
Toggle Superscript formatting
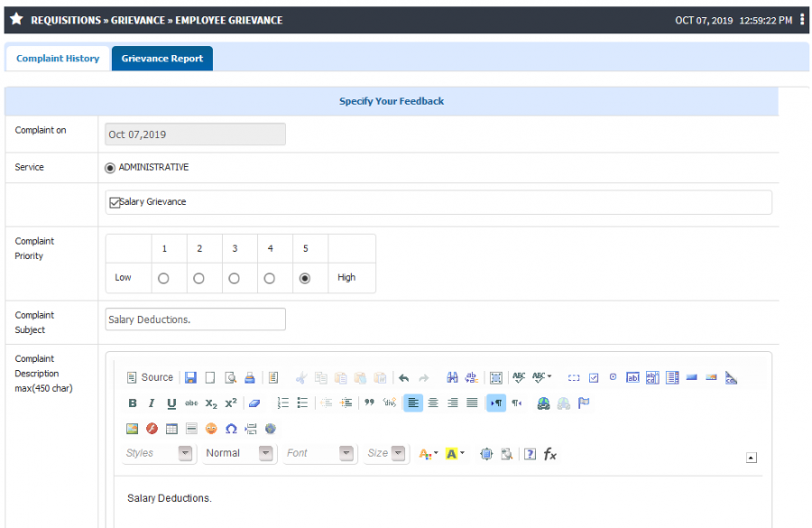pos(231,403)
